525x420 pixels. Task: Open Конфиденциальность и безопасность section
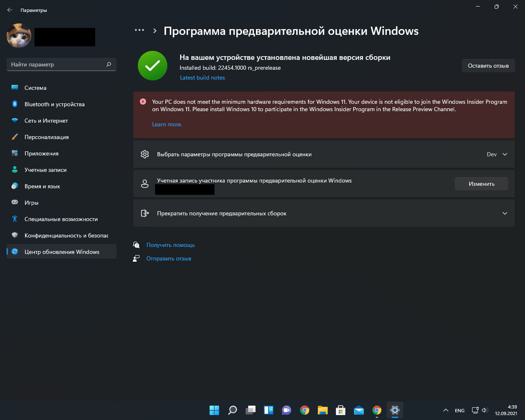[62, 235]
